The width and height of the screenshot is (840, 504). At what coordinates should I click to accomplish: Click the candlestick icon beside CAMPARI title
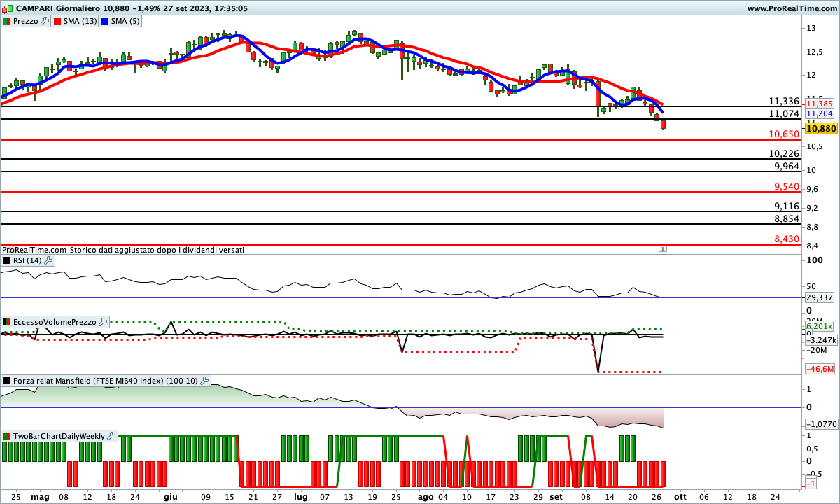[x=7, y=8]
